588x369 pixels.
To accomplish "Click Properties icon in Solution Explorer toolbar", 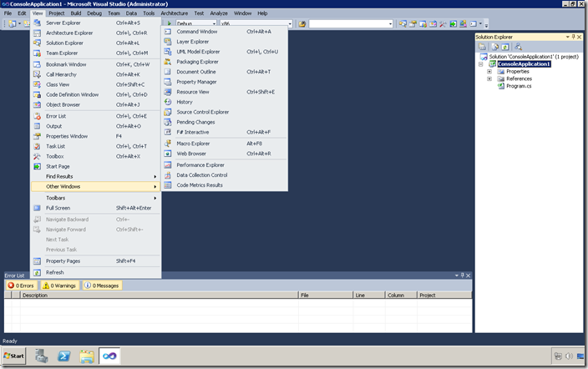I will 481,47.
